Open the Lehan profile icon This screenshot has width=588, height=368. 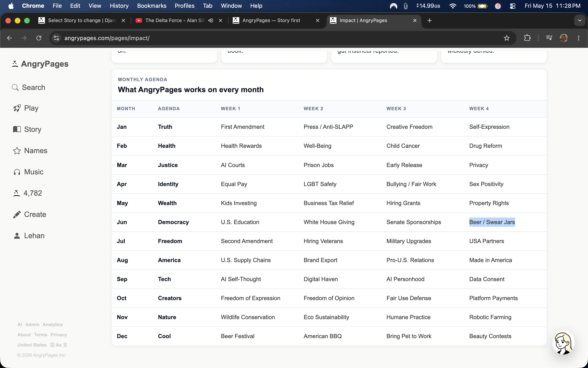pos(17,236)
